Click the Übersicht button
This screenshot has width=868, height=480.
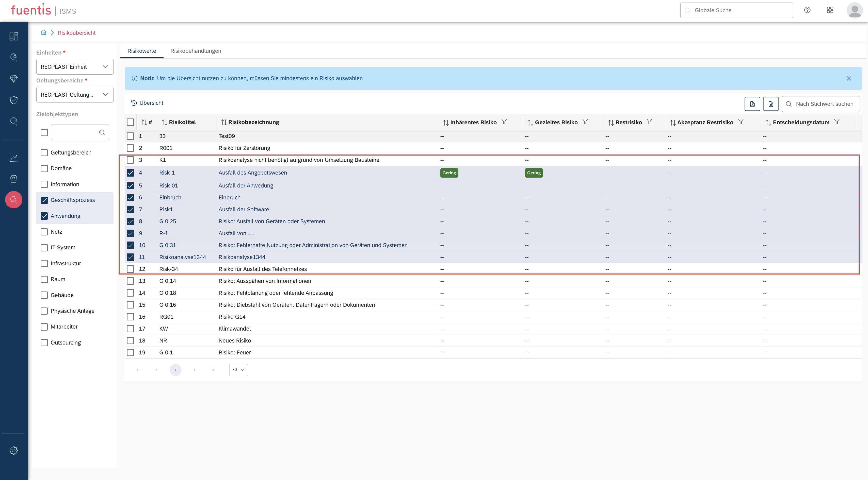pos(147,103)
